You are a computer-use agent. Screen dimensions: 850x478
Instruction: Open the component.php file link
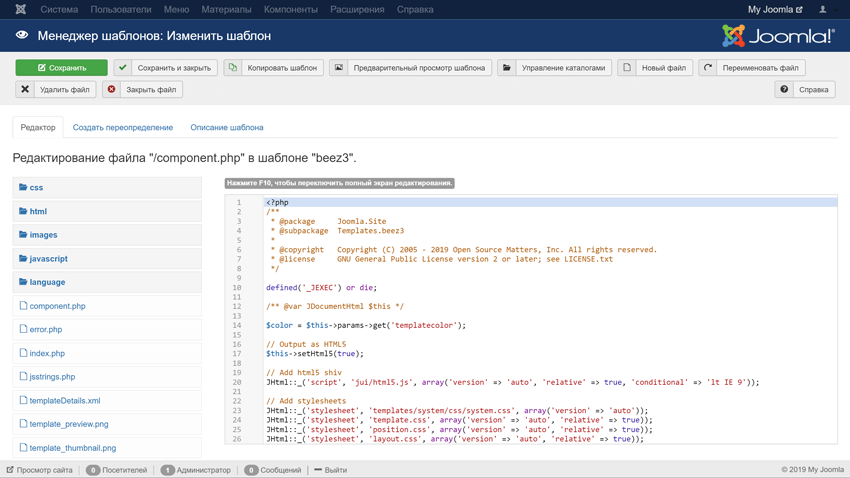click(x=57, y=306)
